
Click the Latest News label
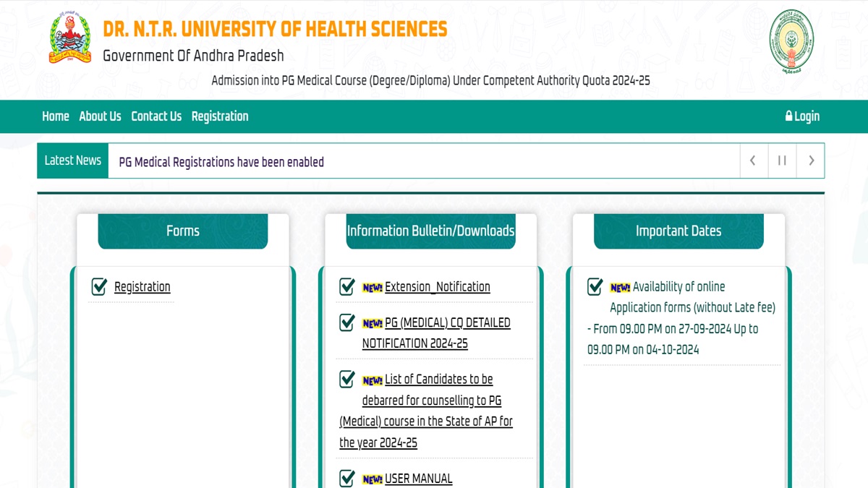point(73,160)
